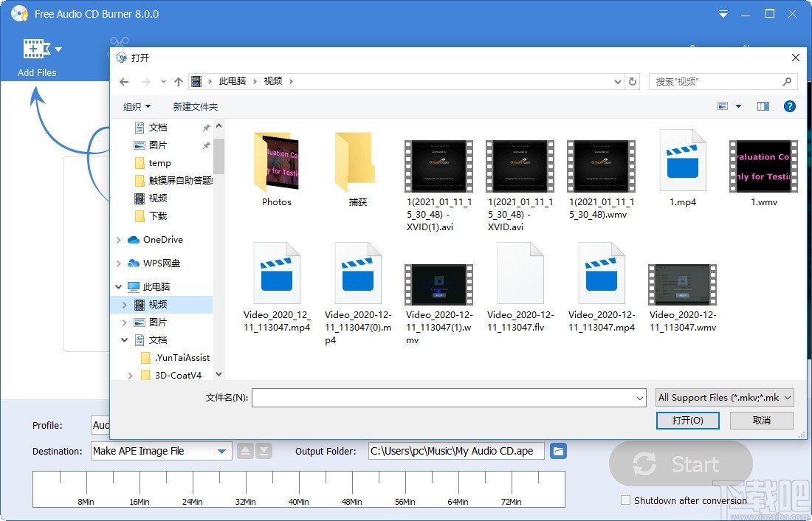
Task: Toggle the pinned state of 文档 folder
Action: [205, 127]
